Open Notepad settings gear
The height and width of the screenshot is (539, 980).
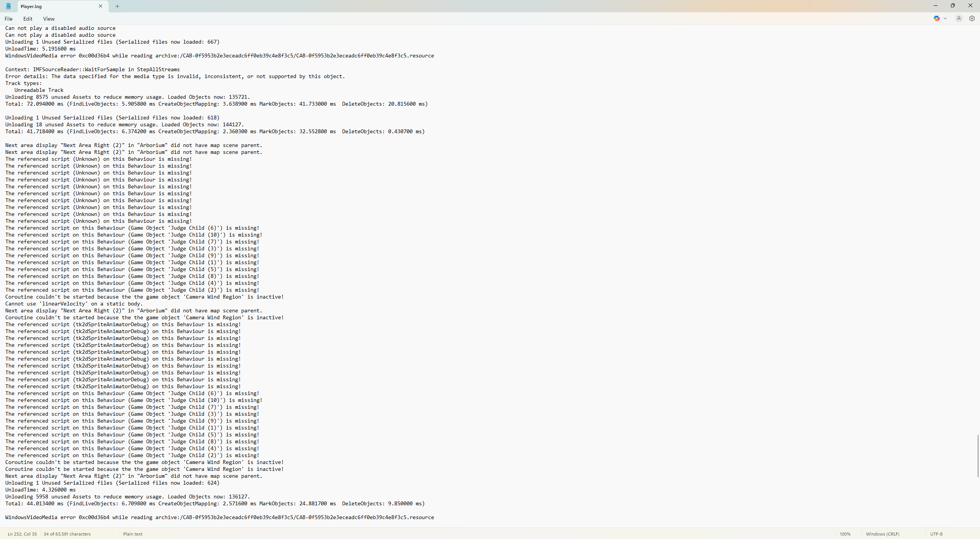972,18
